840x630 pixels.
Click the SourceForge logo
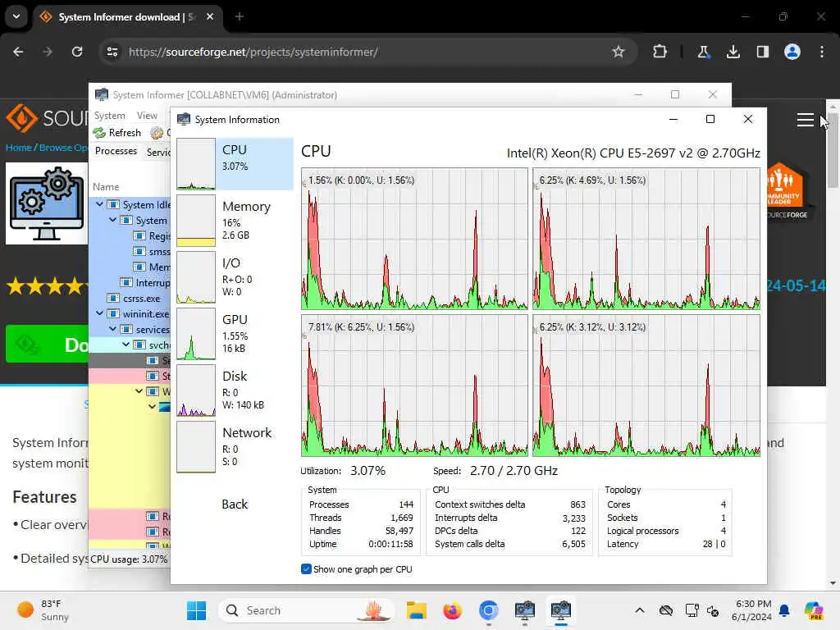(x=46, y=118)
